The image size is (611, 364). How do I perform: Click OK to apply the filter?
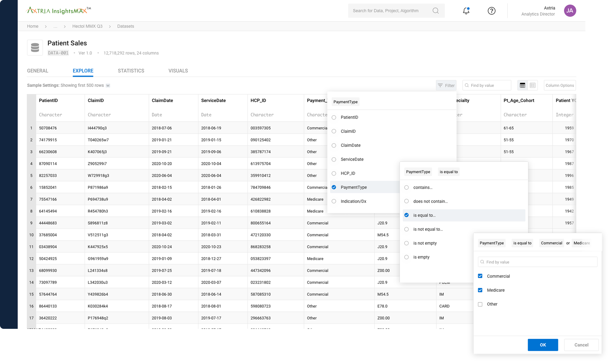point(543,345)
